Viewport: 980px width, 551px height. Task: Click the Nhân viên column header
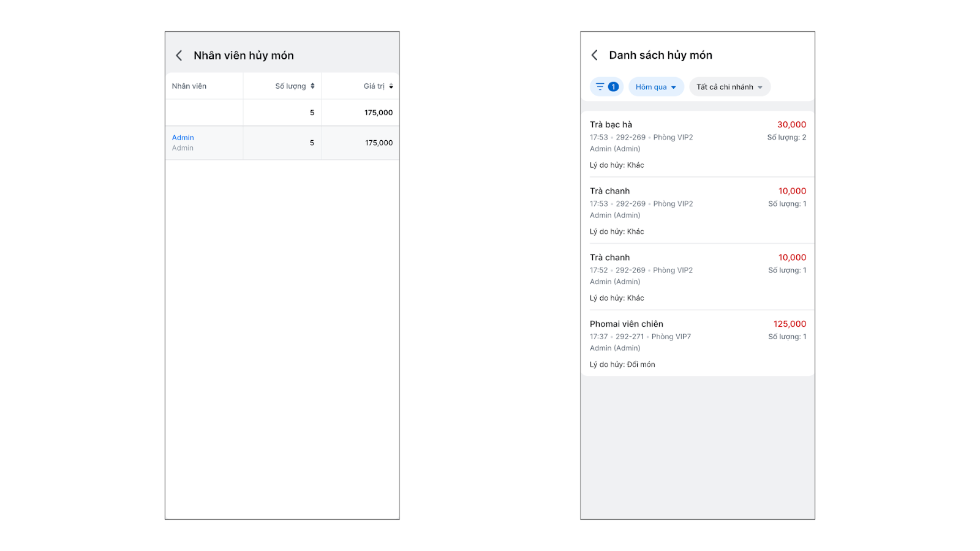click(189, 86)
